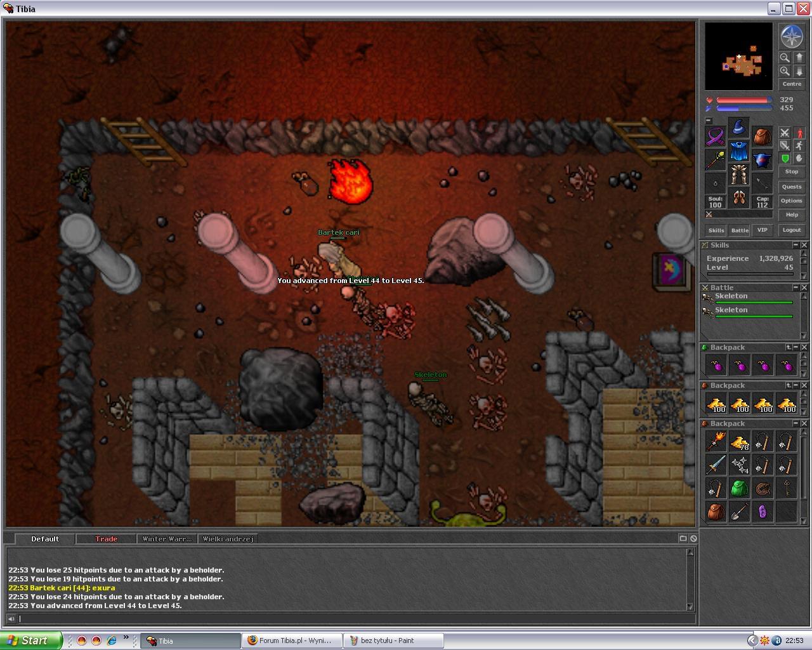
Task: Click the Help button
Action: 792,215
